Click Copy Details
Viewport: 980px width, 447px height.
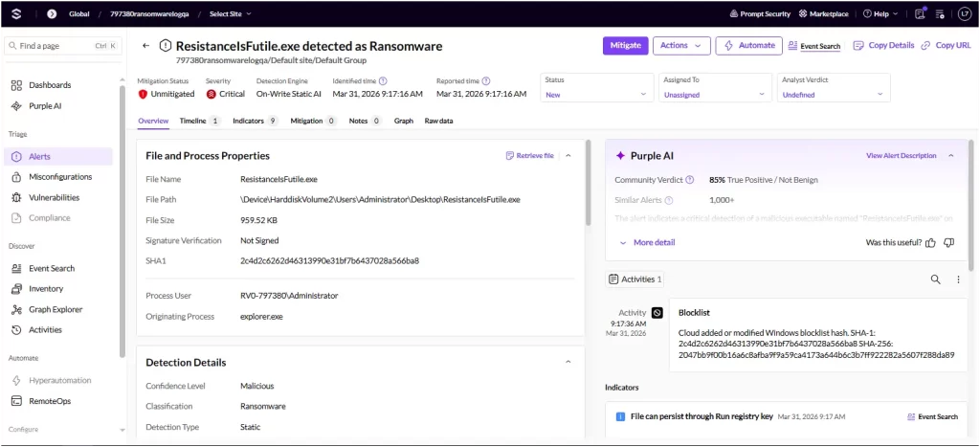tap(883, 46)
